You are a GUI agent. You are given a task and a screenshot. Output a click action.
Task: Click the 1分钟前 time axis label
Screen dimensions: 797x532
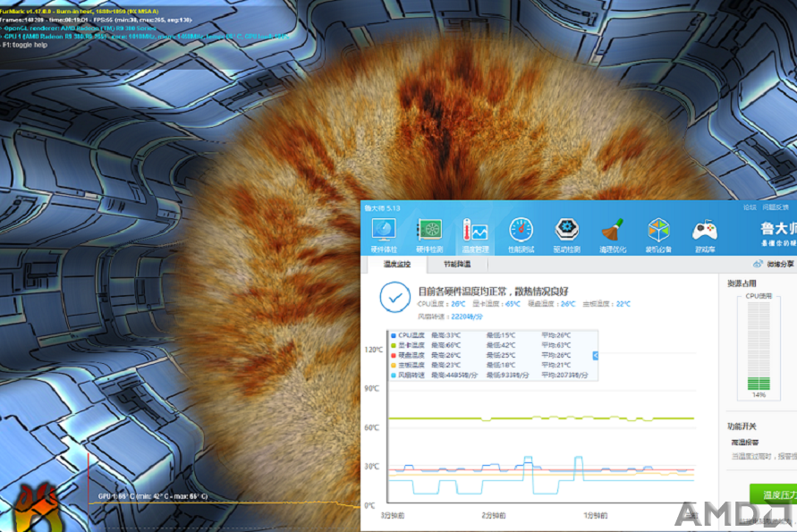click(x=595, y=515)
